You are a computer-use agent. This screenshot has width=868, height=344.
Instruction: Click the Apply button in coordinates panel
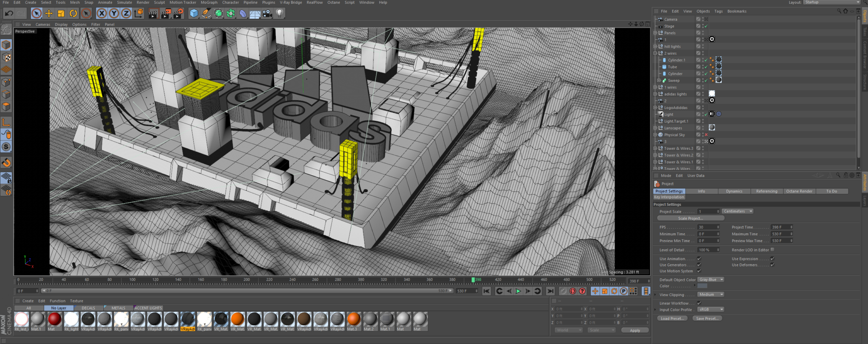coord(635,330)
